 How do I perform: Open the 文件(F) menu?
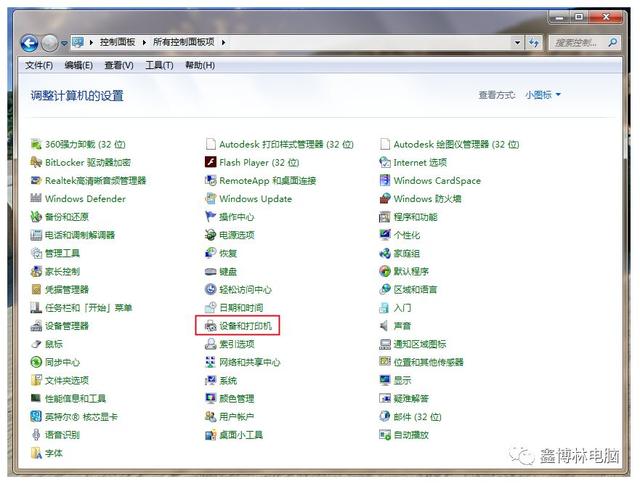(x=39, y=65)
